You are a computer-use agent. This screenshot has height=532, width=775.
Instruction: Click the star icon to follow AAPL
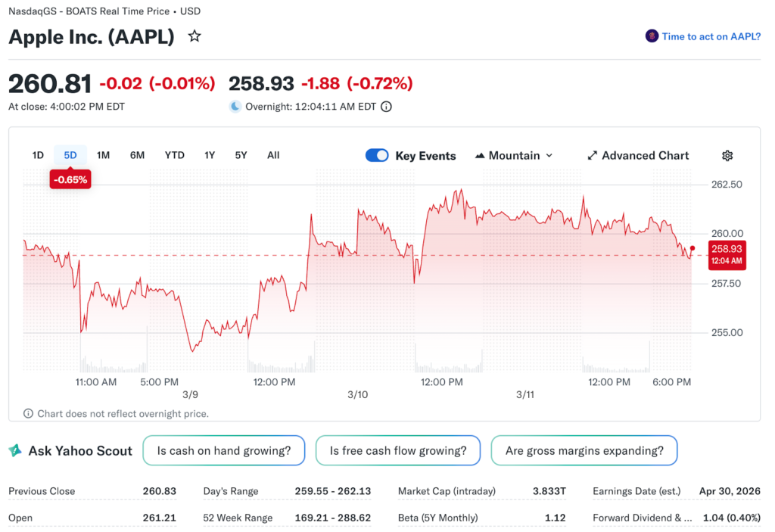(x=195, y=36)
